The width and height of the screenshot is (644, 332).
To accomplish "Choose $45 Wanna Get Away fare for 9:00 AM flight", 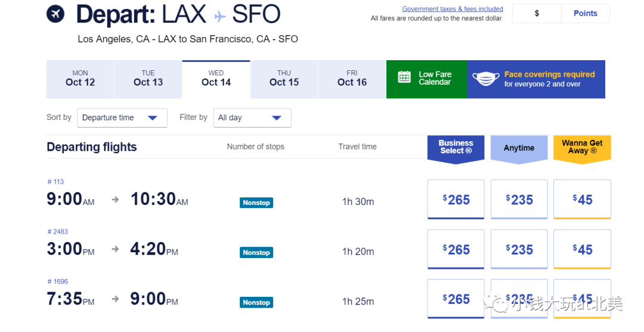I will [x=582, y=200].
